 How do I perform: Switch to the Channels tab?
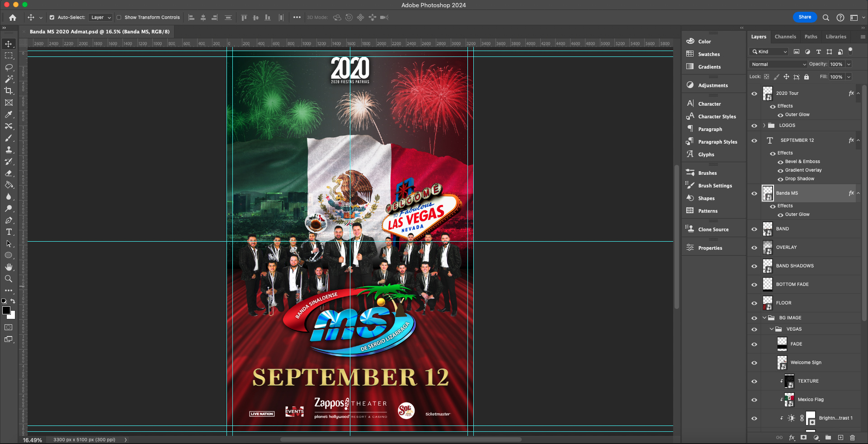pos(785,37)
